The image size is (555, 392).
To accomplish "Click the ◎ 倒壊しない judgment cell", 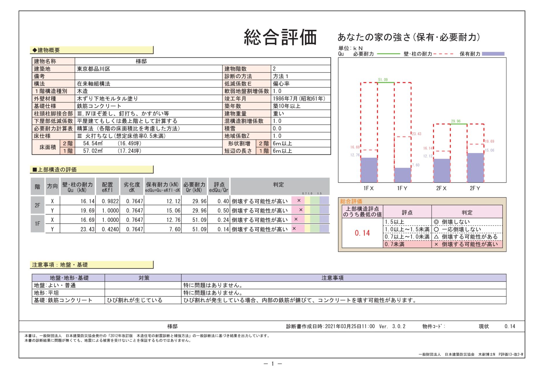I will (467, 222).
